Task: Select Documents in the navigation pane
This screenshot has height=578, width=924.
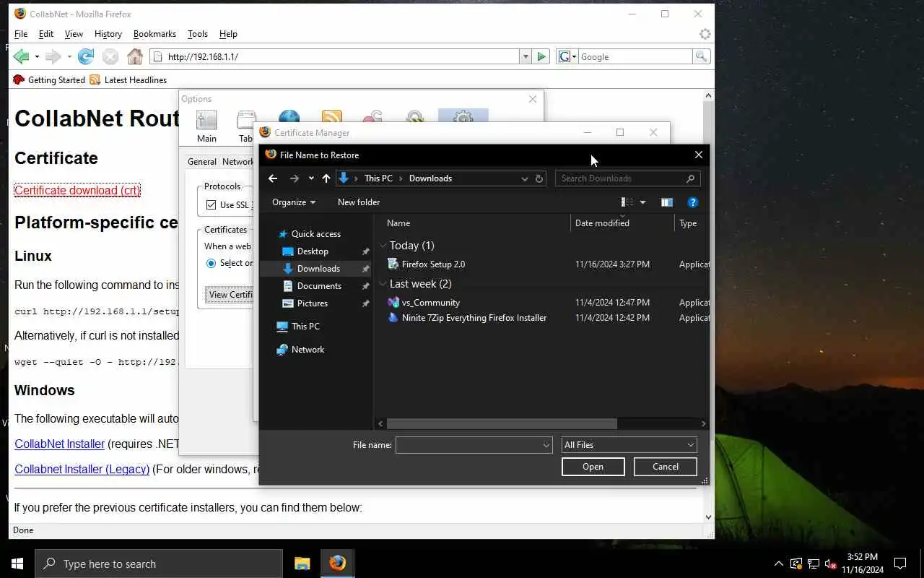Action: coord(319,286)
